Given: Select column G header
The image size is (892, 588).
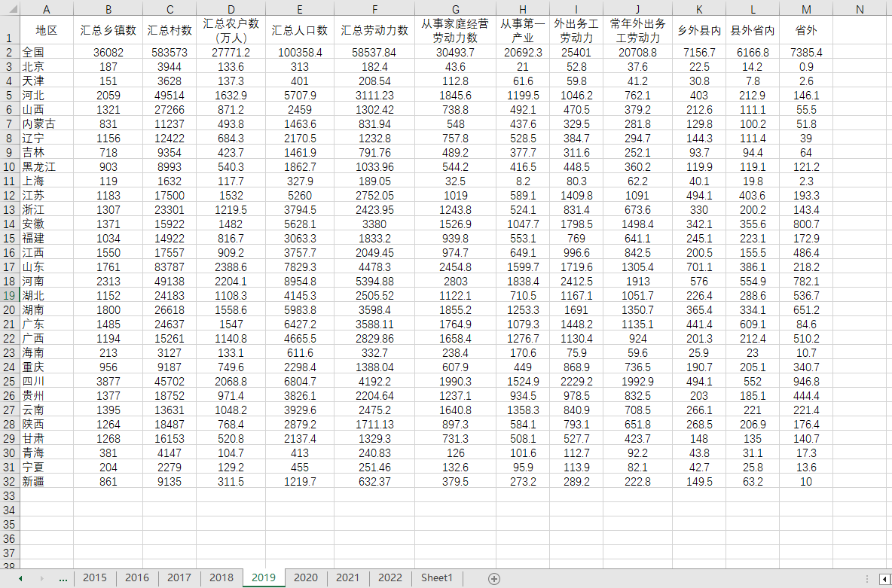Looking at the screenshot, I should point(455,9).
